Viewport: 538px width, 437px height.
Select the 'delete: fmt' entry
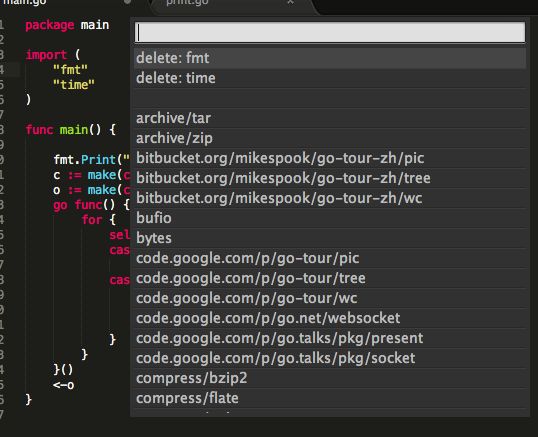pos(330,58)
